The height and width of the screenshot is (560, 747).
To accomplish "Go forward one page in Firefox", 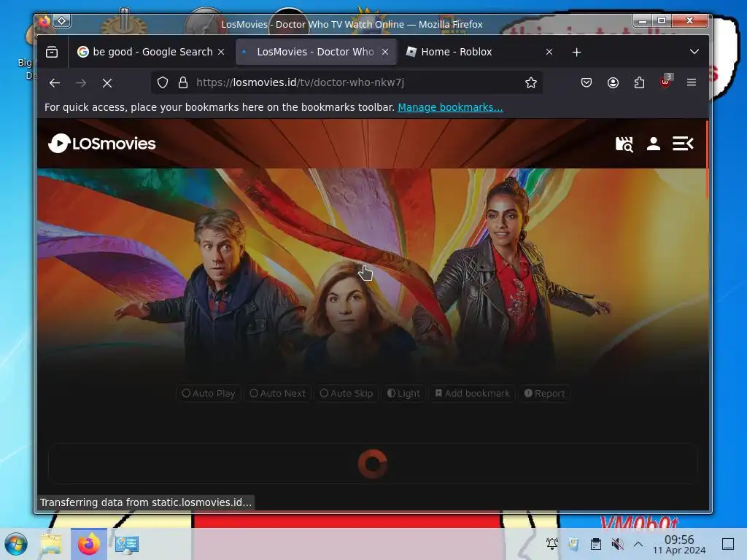I will [x=81, y=83].
